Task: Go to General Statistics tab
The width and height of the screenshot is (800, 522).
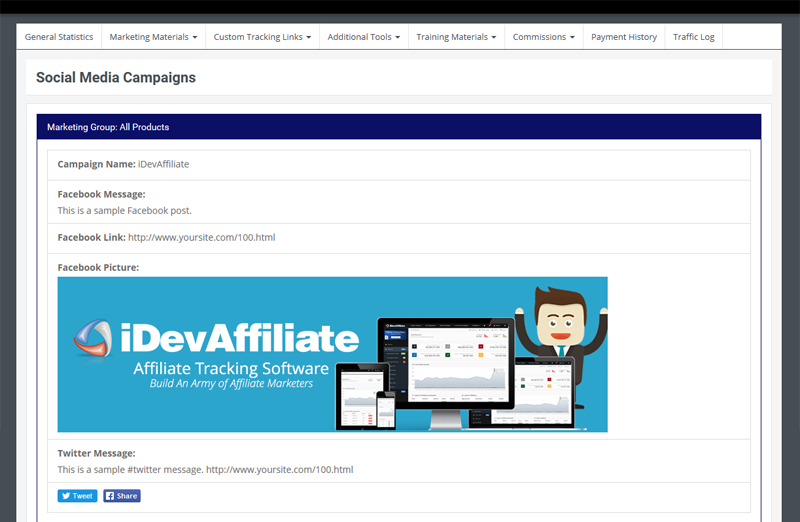Action: 59,37
